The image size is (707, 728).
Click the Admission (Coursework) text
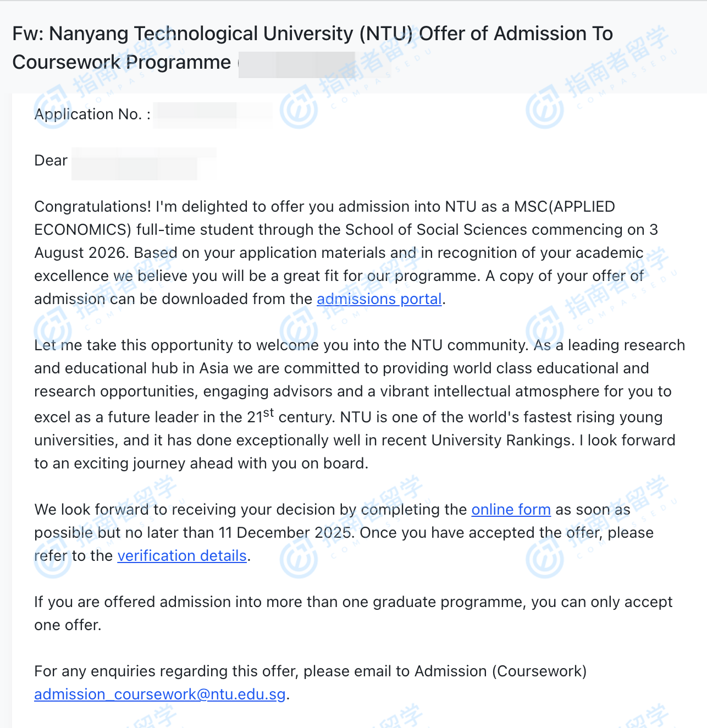500,671
